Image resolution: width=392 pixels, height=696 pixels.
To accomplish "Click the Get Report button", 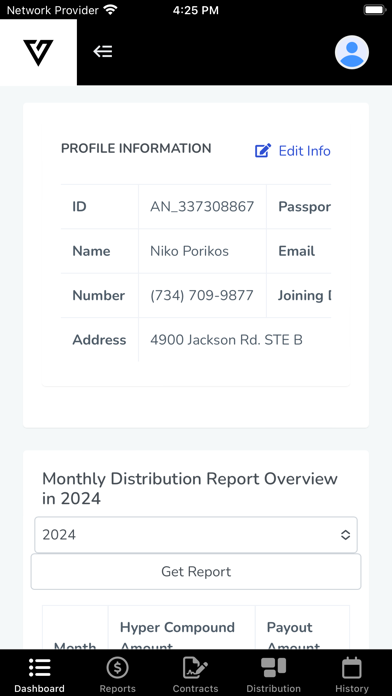I will point(196,571).
